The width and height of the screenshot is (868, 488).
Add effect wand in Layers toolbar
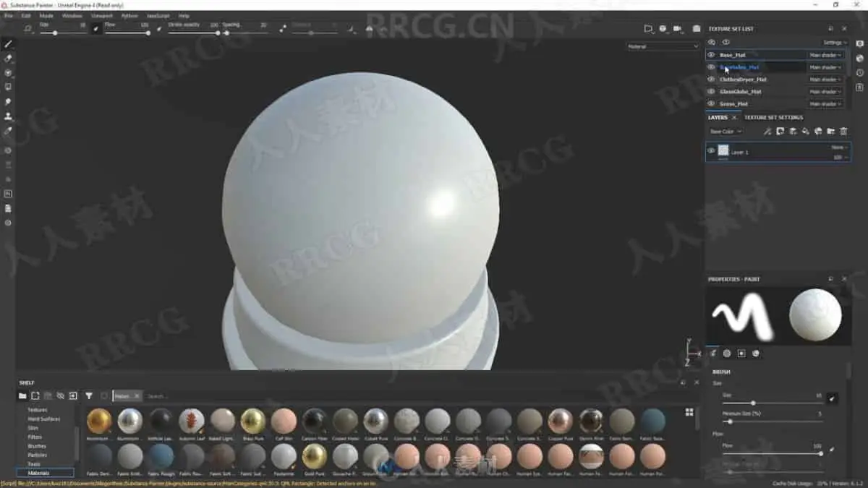767,132
